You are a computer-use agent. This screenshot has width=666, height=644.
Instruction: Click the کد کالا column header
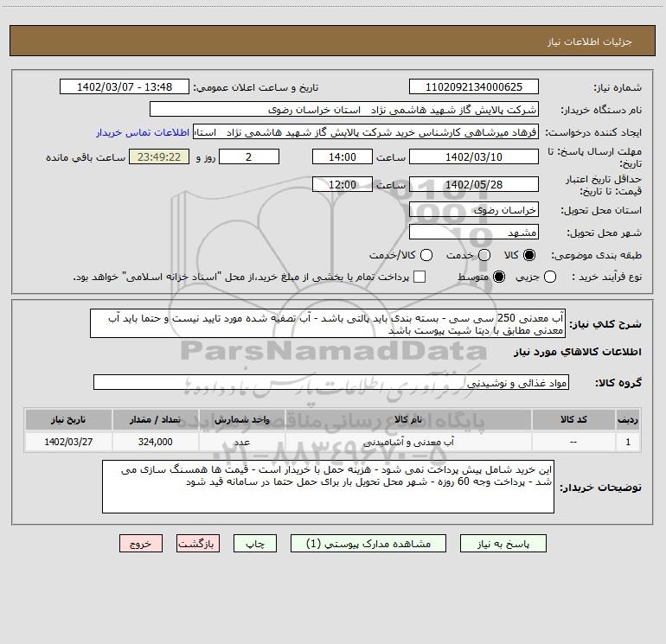pos(573,419)
